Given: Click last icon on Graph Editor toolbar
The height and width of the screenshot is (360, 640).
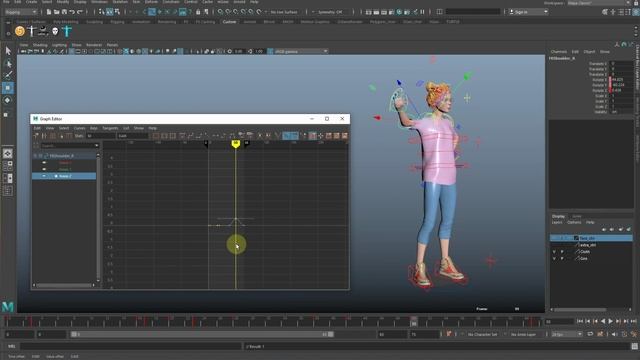Looking at the screenshot, I should [344, 136].
